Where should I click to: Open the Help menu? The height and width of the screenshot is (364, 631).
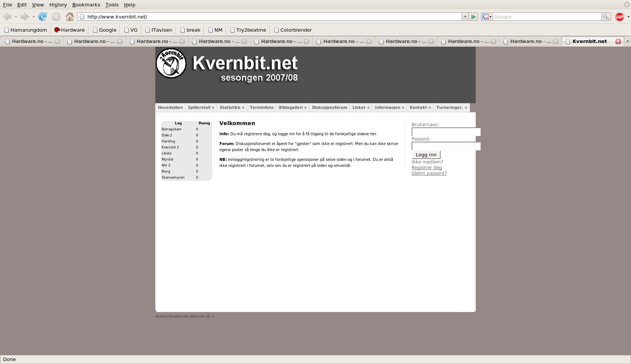coord(130,5)
